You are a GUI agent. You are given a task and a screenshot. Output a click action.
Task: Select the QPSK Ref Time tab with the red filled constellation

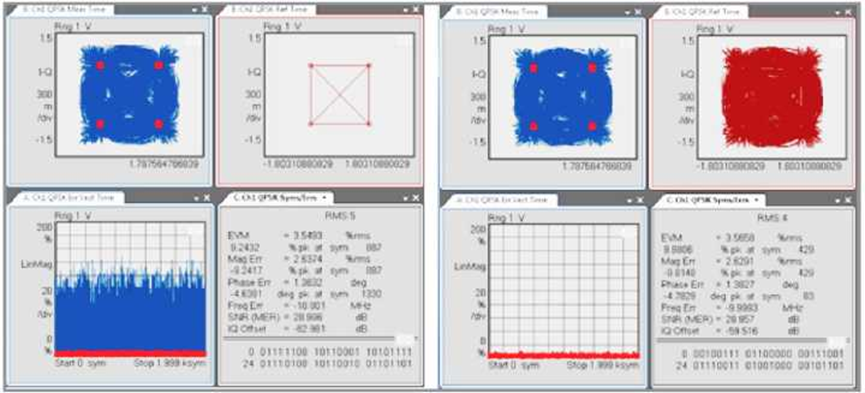click(x=698, y=11)
